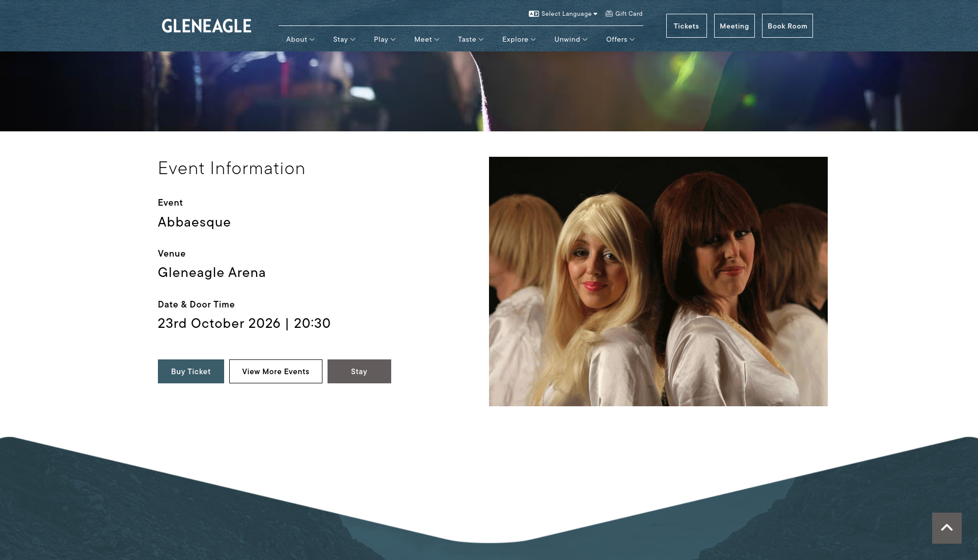This screenshot has width=978, height=560.
Task: Click the Gleneagle logo
Action: pos(206,26)
